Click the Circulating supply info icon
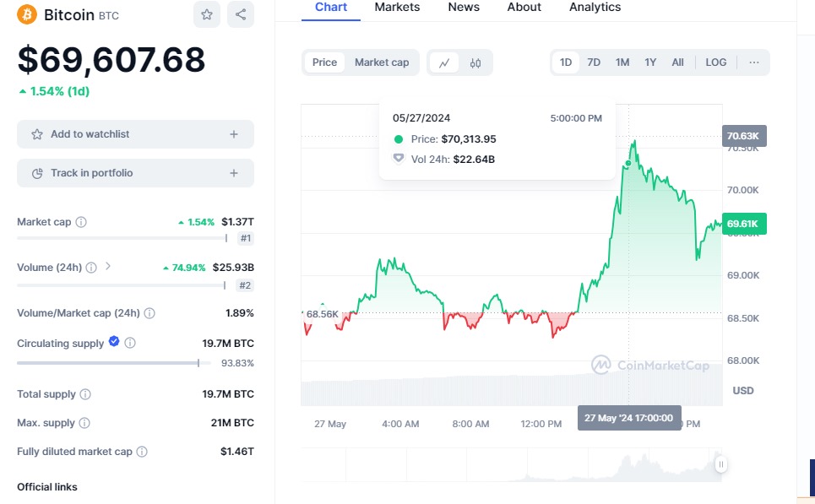 (x=130, y=343)
